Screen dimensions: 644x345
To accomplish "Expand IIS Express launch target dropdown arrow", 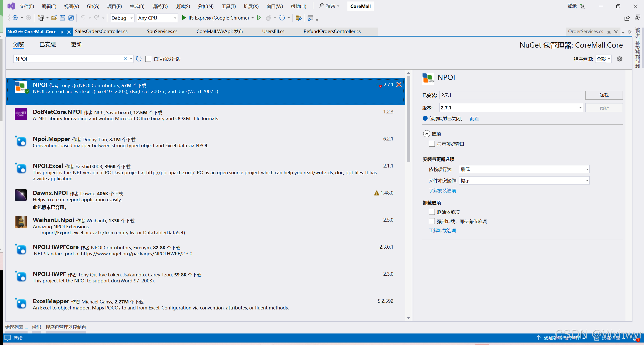I will [252, 18].
